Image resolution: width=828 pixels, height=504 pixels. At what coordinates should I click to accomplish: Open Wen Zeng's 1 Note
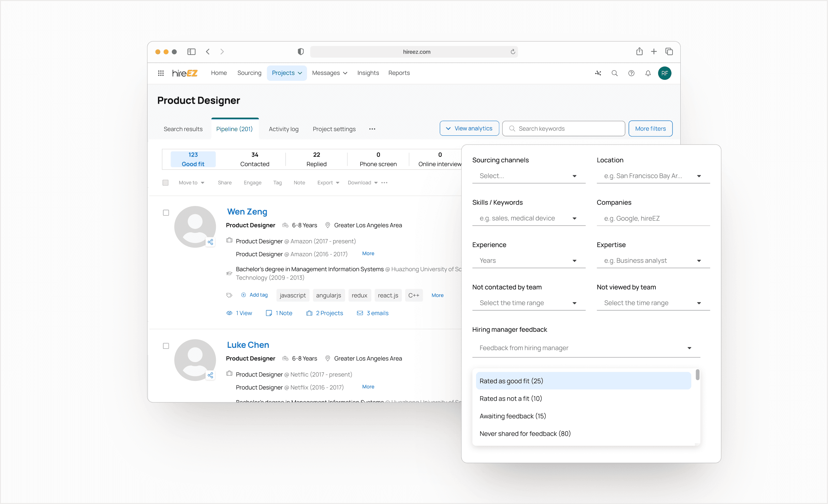(x=279, y=313)
